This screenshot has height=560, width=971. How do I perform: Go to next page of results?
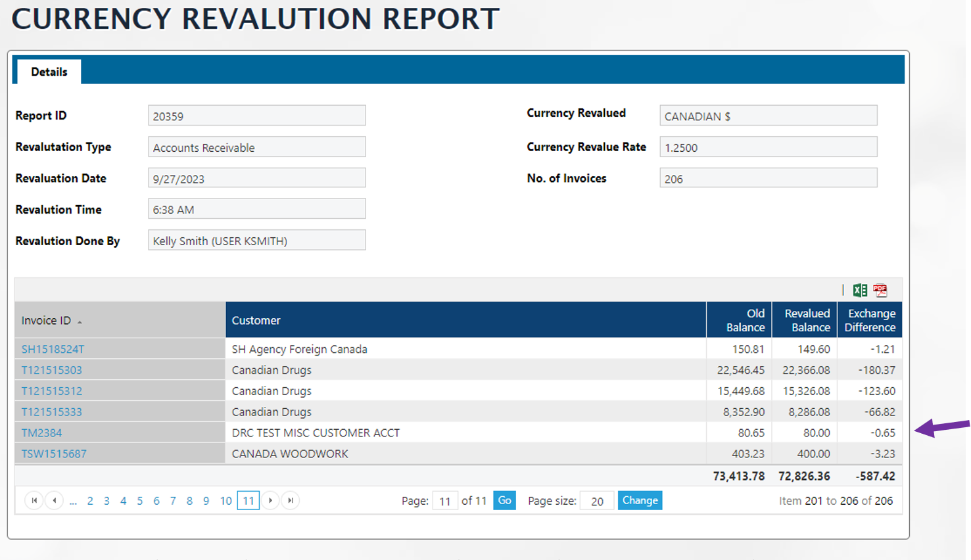point(270,501)
